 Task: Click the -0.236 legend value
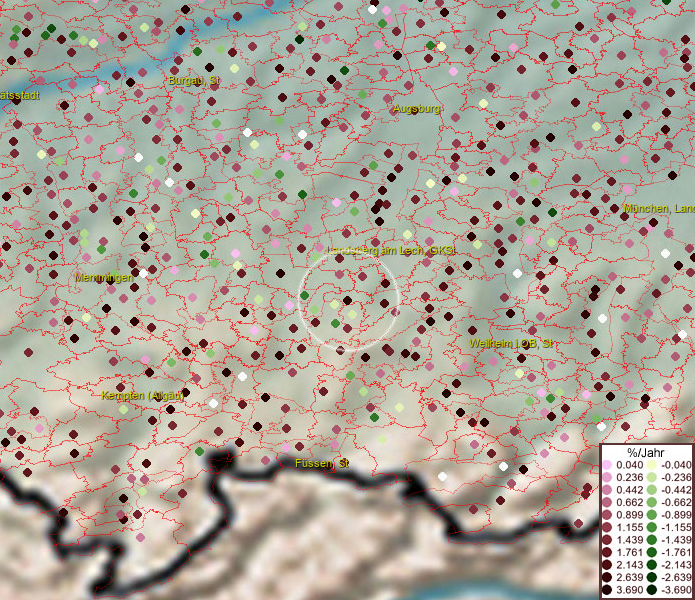[x=676, y=477]
